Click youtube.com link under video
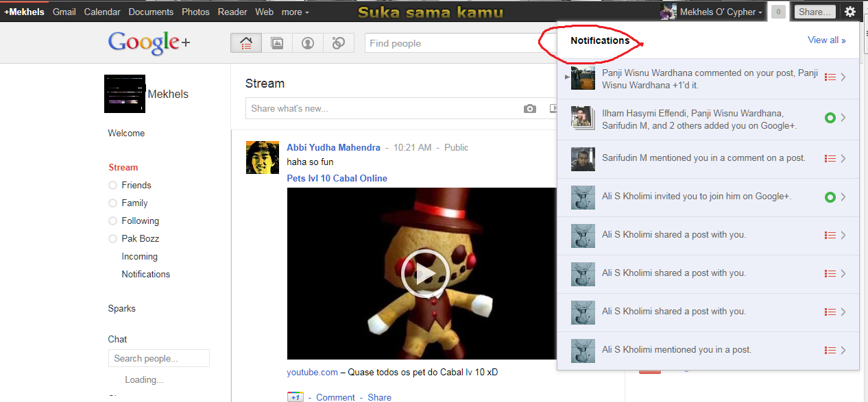Screen dimensions: 868x402 click(x=312, y=373)
